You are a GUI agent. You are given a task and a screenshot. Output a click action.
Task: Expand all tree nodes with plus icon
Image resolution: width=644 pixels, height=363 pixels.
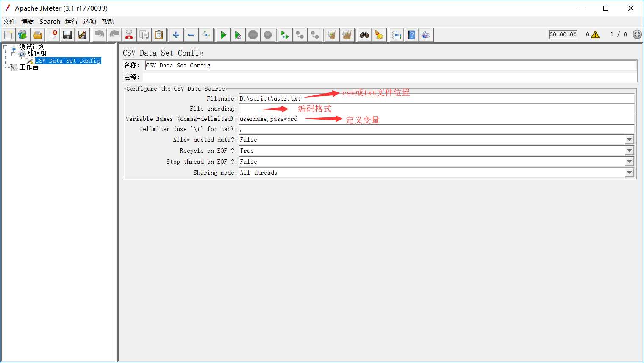(176, 35)
